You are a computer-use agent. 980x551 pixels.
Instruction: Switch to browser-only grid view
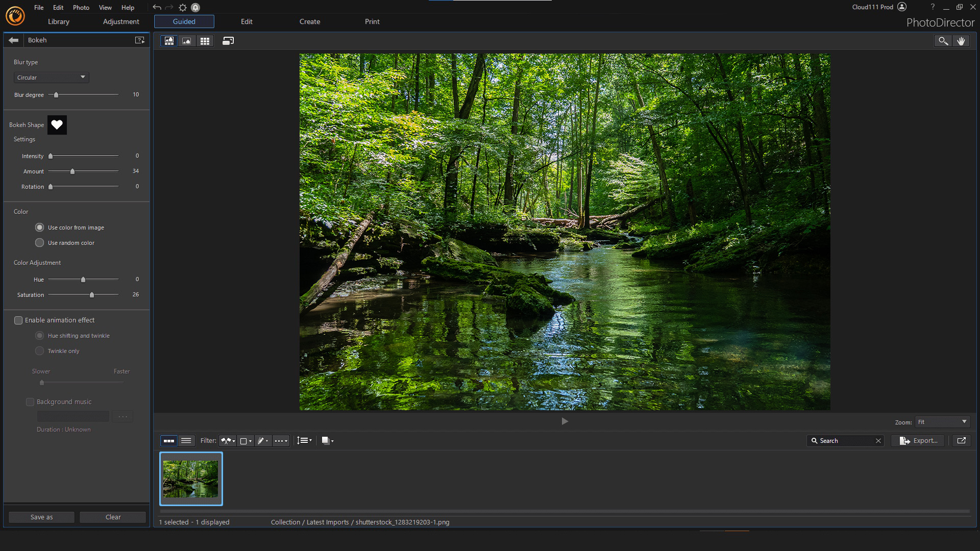(x=205, y=41)
